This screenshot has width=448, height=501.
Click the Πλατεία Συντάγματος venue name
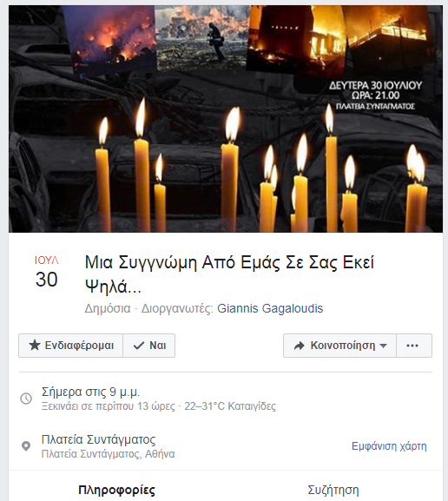[98, 439]
